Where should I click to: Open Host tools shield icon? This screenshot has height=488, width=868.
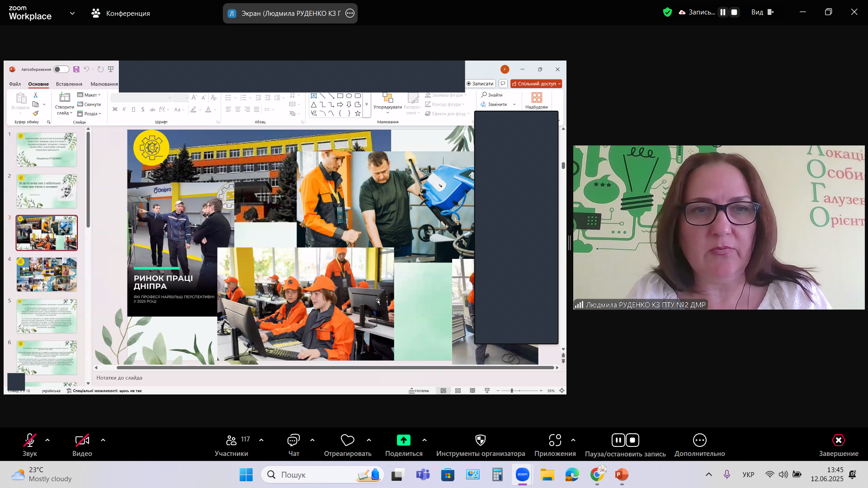tap(480, 441)
